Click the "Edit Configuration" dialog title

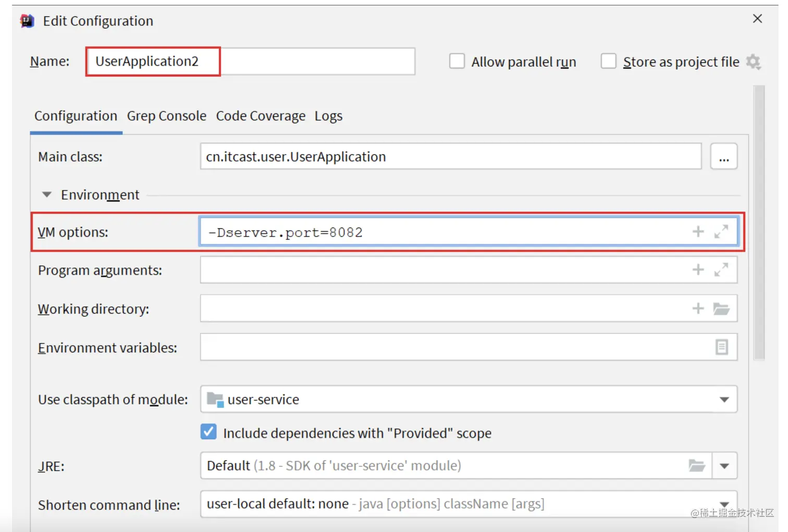point(98,21)
